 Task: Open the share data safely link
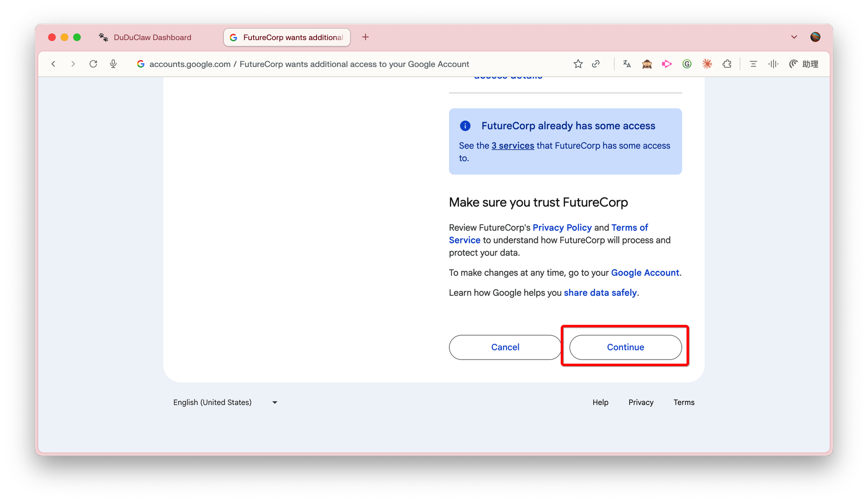pos(600,293)
